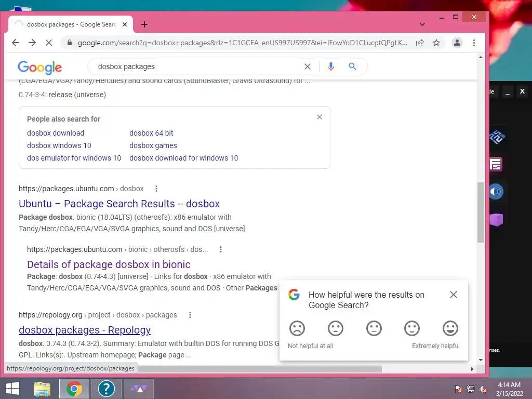The image size is (532, 399).
Task: Close the dark background window
Action: [522, 91]
